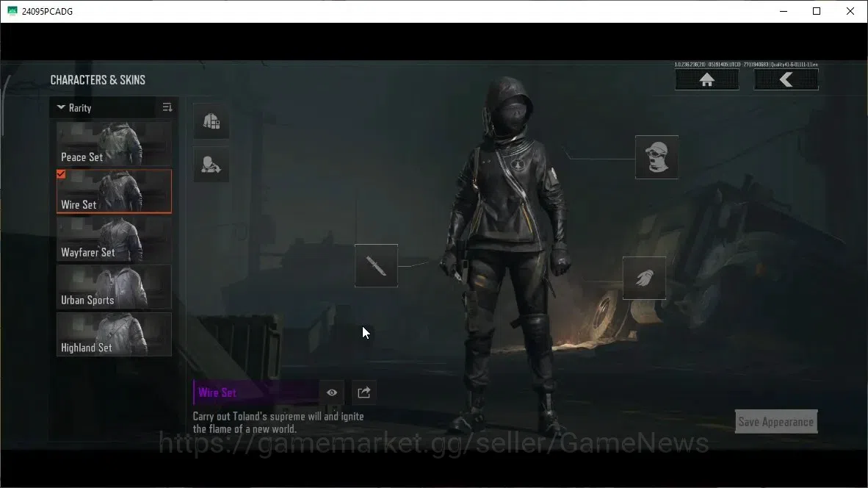Image resolution: width=868 pixels, height=488 pixels.
Task: Open the outfit sets category icon
Action: tap(211, 121)
